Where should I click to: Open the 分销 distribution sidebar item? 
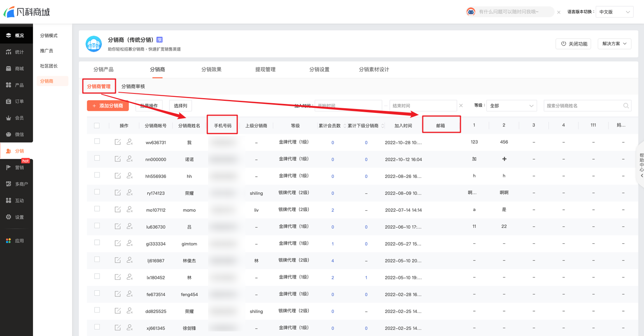[16, 151]
